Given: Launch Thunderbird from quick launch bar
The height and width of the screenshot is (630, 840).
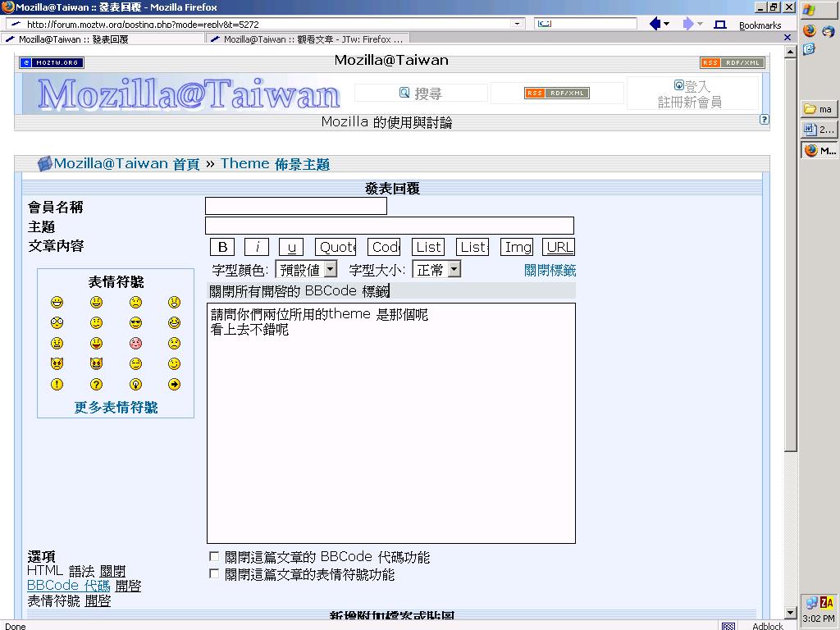Looking at the screenshot, I should 829,32.
